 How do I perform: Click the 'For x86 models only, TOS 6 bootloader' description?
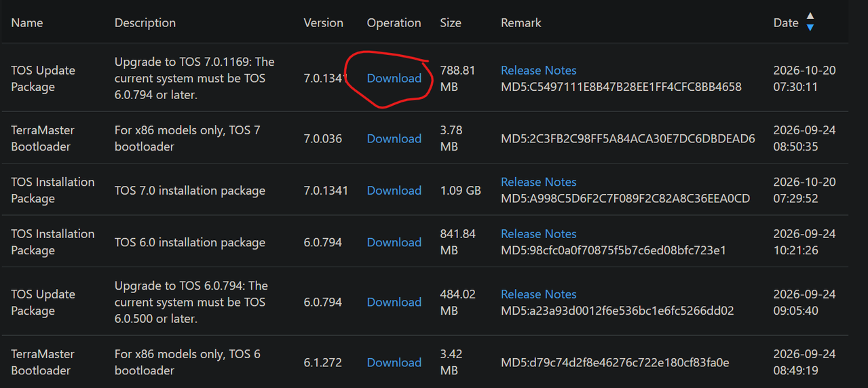click(x=187, y=362)
